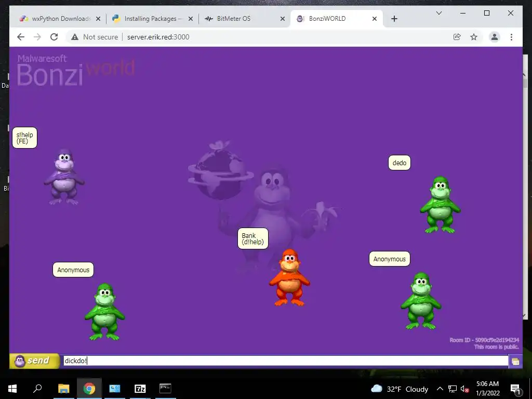Click the Chrome taskbar icon
Image resolution: width=532 pixels, height=399 pixels.
coord(89,389)
